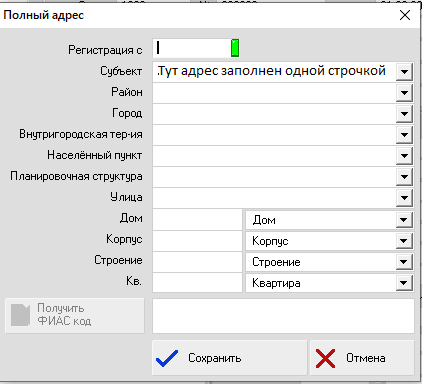The image size is (422, 384).
Task: Click the ФИАС code text area
Action: coord(283,316)
